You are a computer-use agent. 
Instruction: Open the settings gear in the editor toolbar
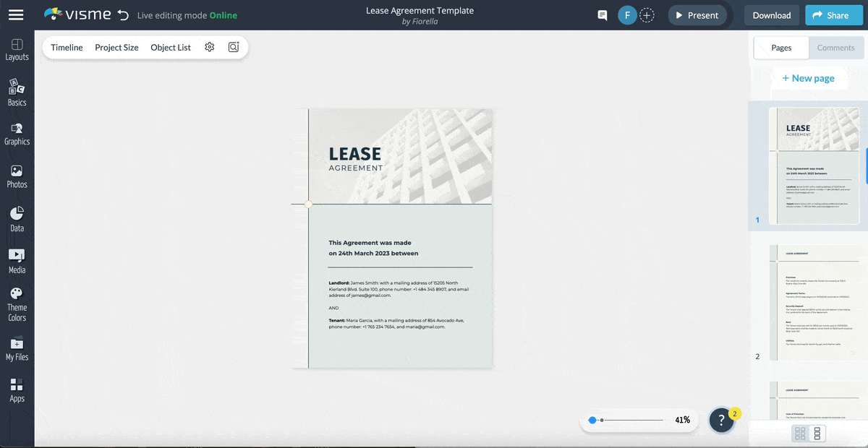pos(210,46)
